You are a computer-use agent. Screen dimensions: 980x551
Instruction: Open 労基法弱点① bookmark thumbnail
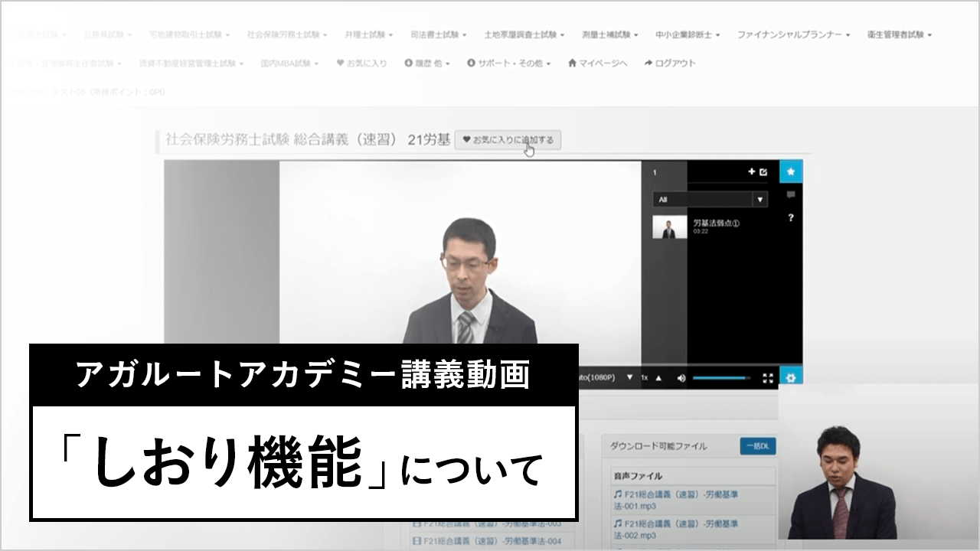(x=669, y=227)
